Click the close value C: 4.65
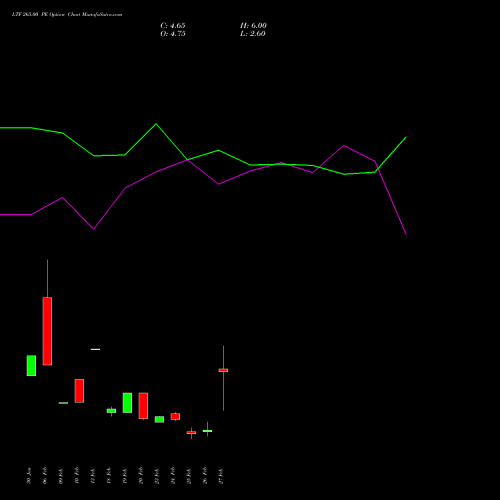The image size is (500, 500). (173, 26)
